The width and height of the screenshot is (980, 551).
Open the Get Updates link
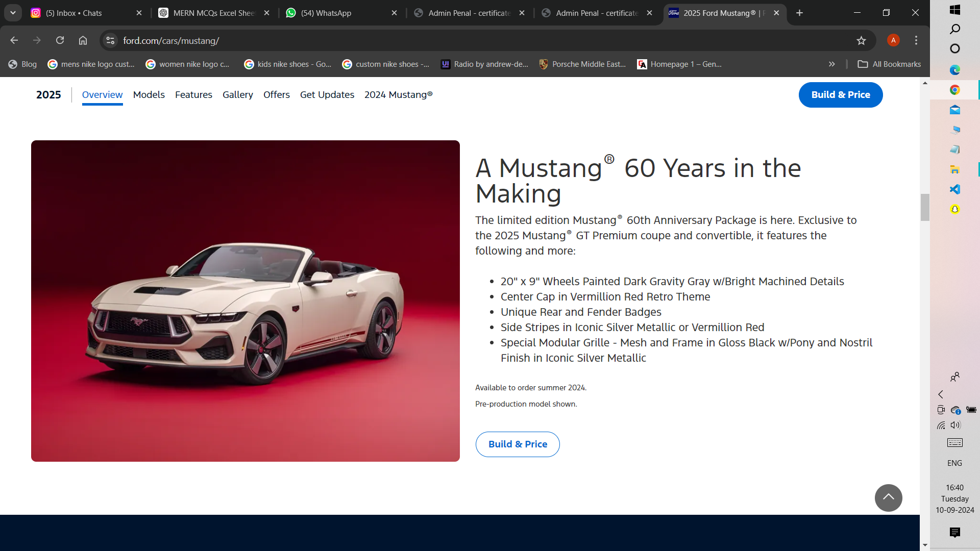click(327, 95)
